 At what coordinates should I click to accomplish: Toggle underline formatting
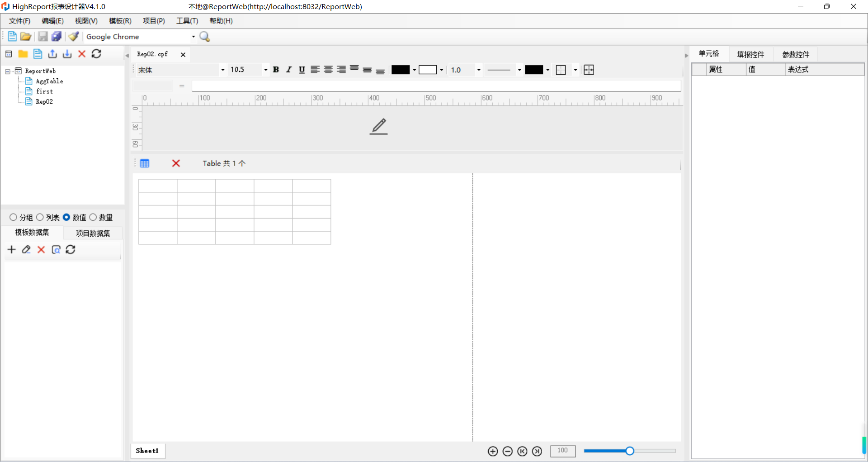pos(302,70)
